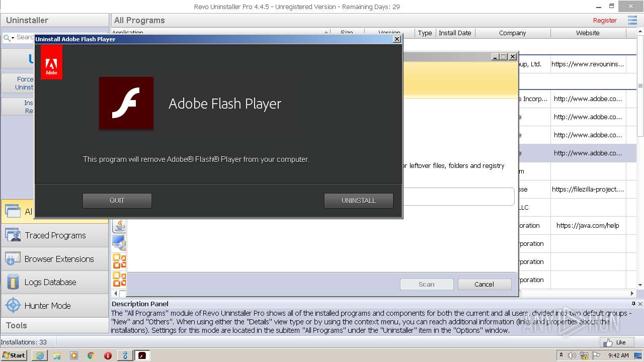Close the Description Panel
Viewport: 644px width, 362px height.
point(640,304)
